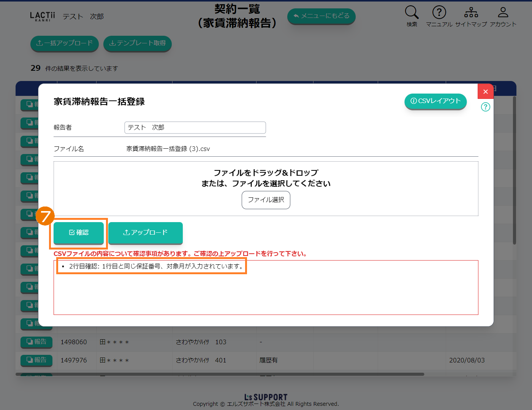Close the bulk registration dialog

tap(485, 91)
